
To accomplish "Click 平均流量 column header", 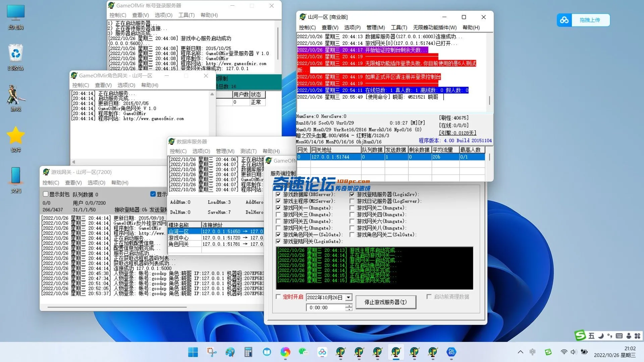I will (x=445, y=150).
